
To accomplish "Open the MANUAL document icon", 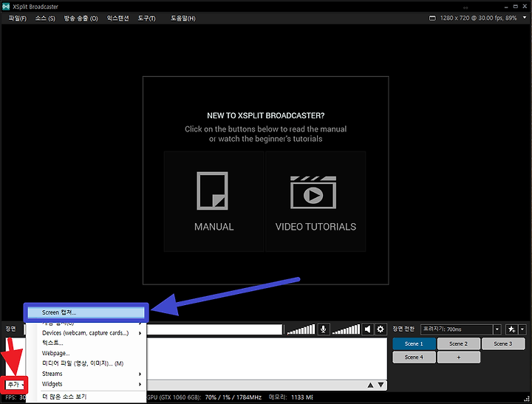I will click(x=212, y=191).
